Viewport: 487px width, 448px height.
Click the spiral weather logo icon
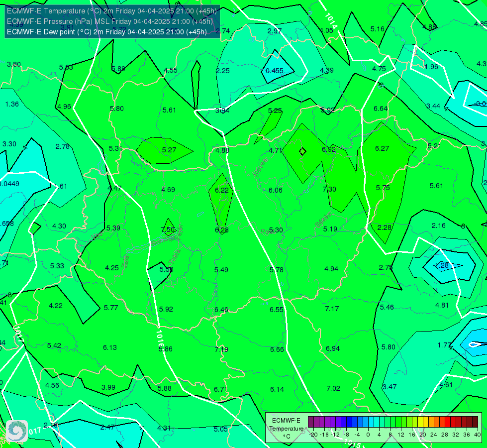click(x=16, y=431)
